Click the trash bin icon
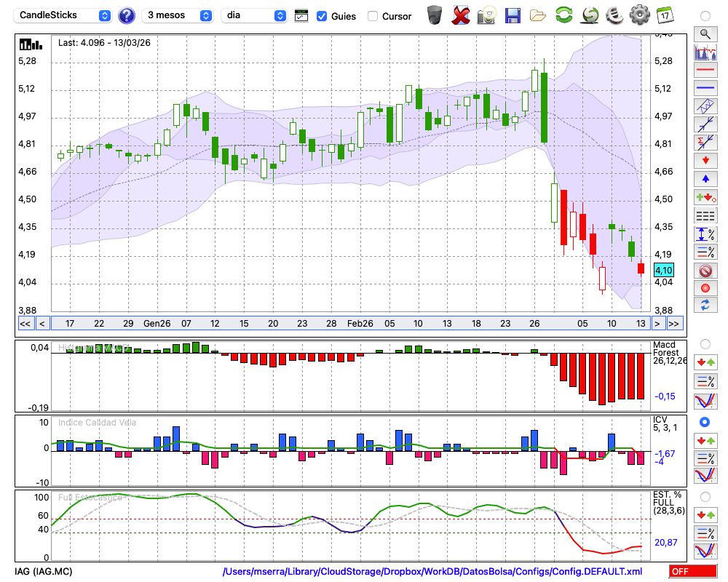 [435, 15]
